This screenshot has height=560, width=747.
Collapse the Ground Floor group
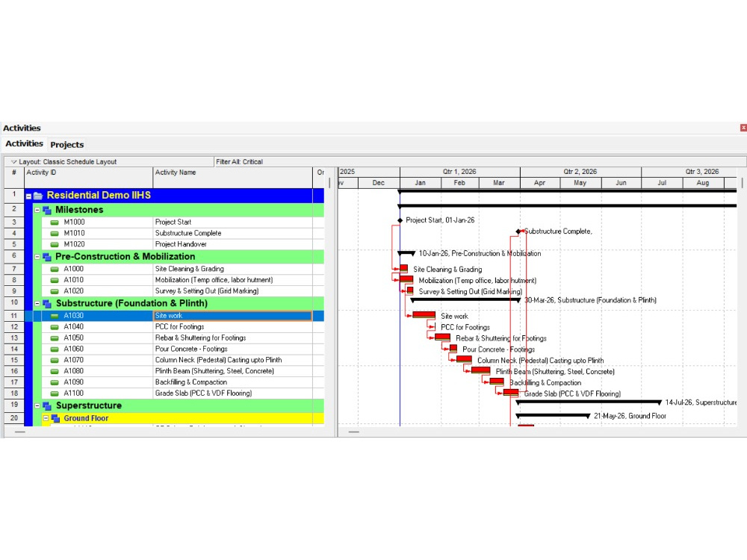(46, 418)
